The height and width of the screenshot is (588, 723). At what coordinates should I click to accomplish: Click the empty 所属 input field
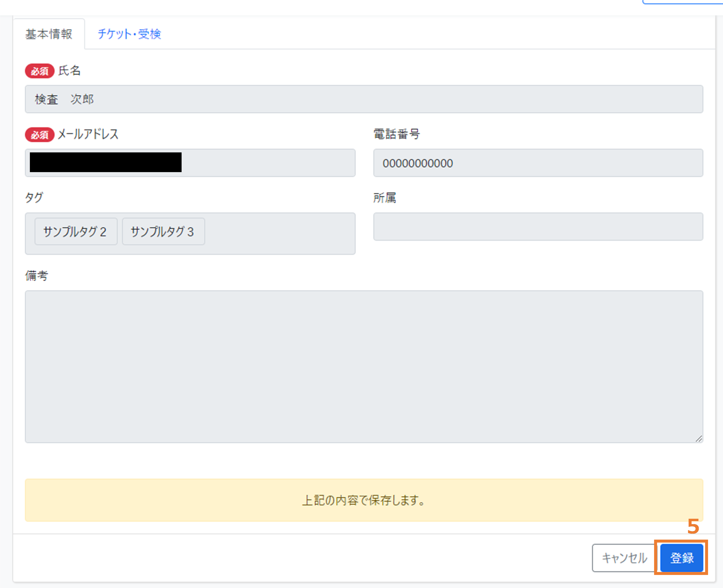[x=538, y=227]
